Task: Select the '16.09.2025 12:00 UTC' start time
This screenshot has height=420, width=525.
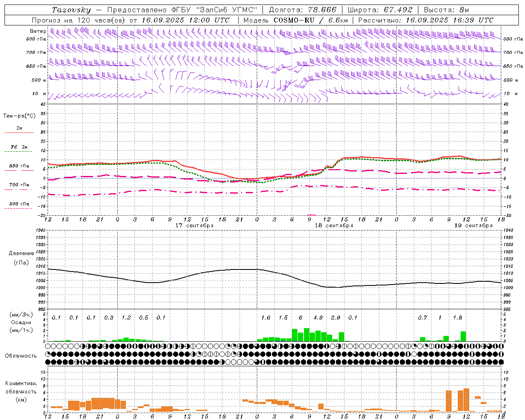Action: coord(186,20)
